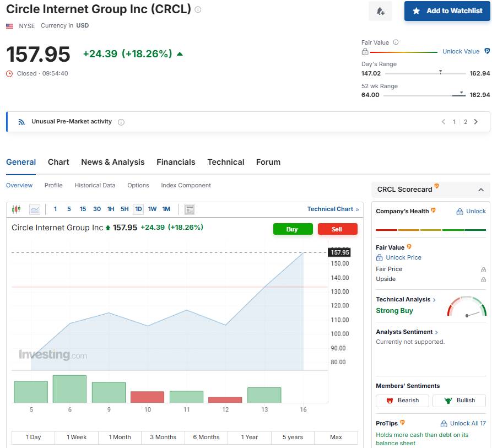Click the US flag icon

pyautogui.click(x=10, y=26)
